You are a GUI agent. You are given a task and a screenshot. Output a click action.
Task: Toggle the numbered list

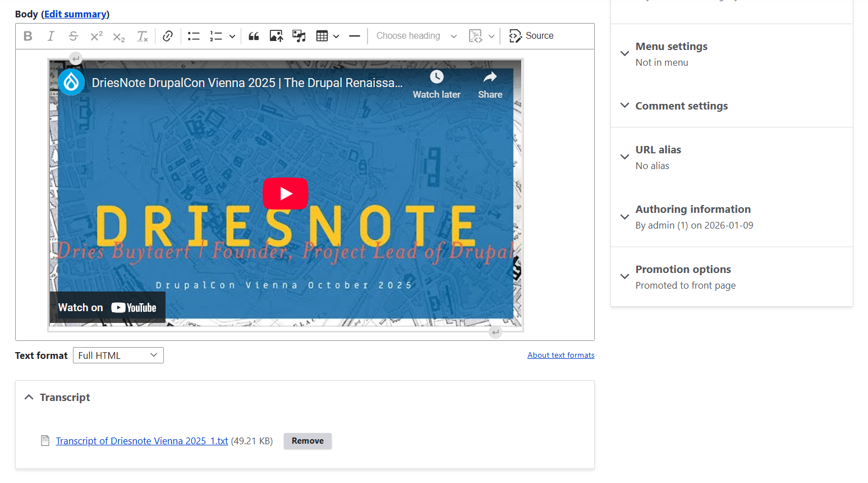pyautogui.click(x=216, y=36)
